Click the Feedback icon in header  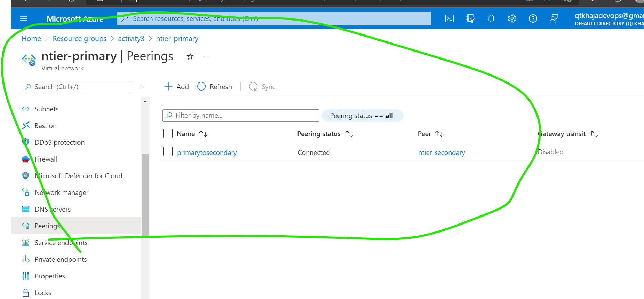click(554, 18)
